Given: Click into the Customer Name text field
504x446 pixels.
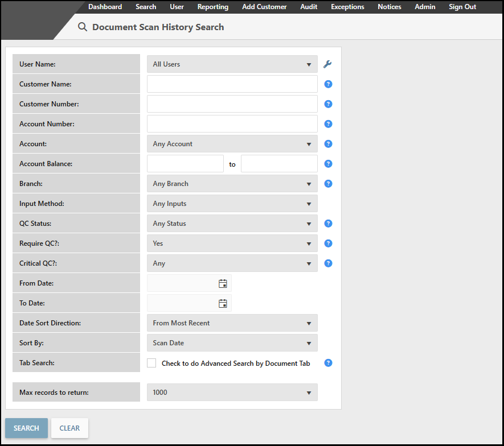Looking at the screenshot, I should click(232, 84).
